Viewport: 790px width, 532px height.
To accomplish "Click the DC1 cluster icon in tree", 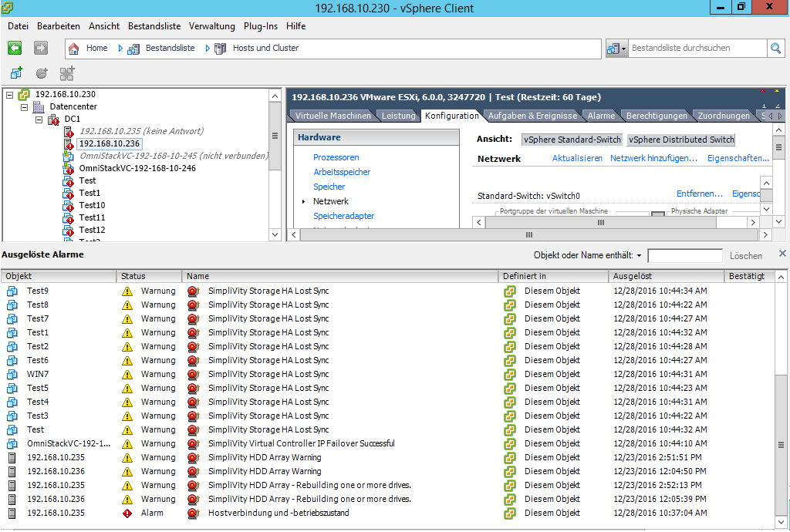I will [53, 120].
